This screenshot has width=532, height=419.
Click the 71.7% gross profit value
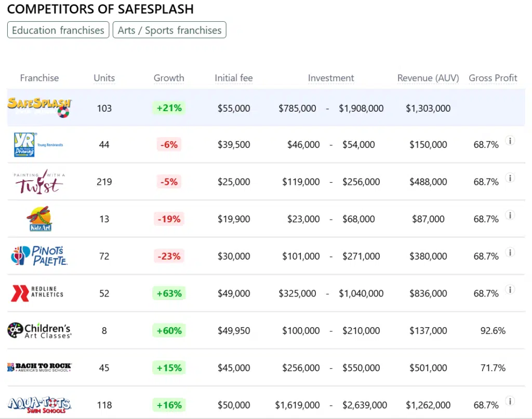click(493, 368)
